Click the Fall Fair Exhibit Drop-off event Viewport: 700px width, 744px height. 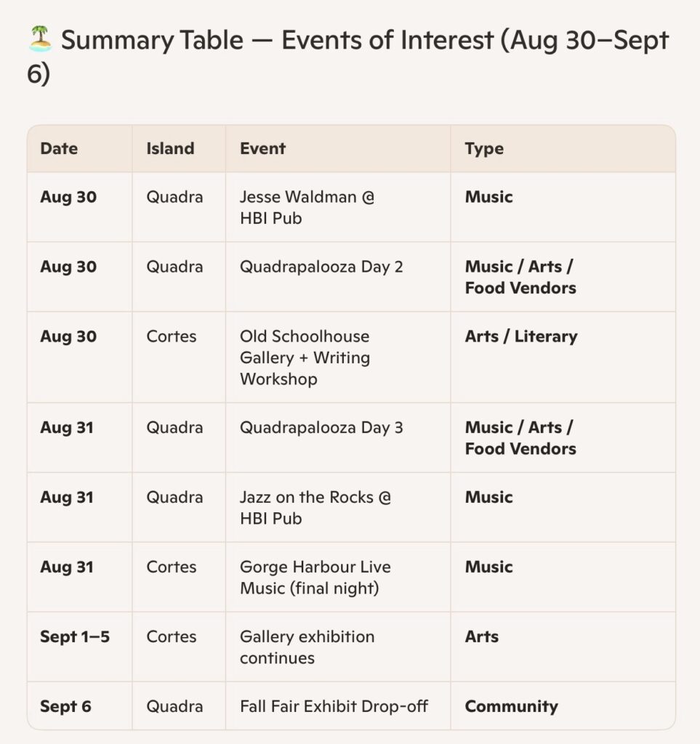pos(334,706)
